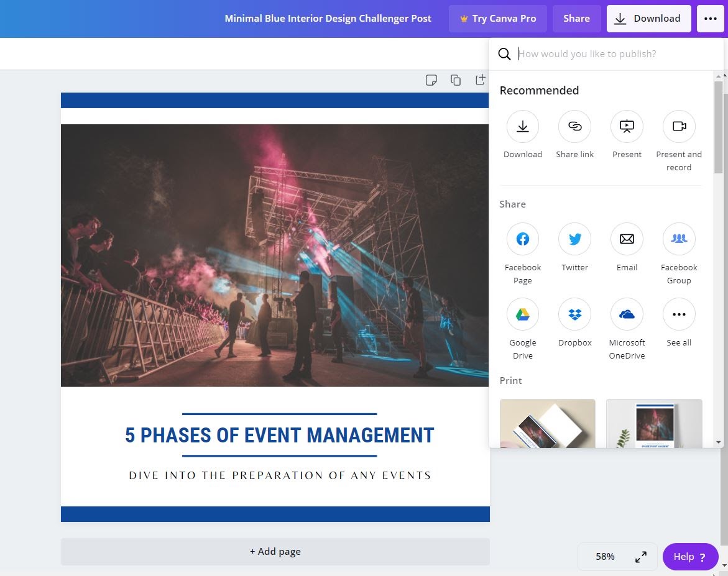Select the bottom blue bar on the design
The image size is (728, 576).
(x=275, y=514)
